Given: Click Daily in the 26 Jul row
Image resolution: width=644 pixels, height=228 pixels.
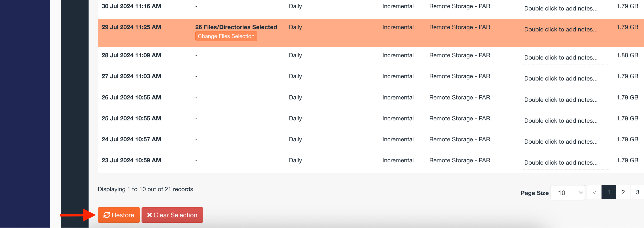Looking at the screenshot, I should [295, 97].
